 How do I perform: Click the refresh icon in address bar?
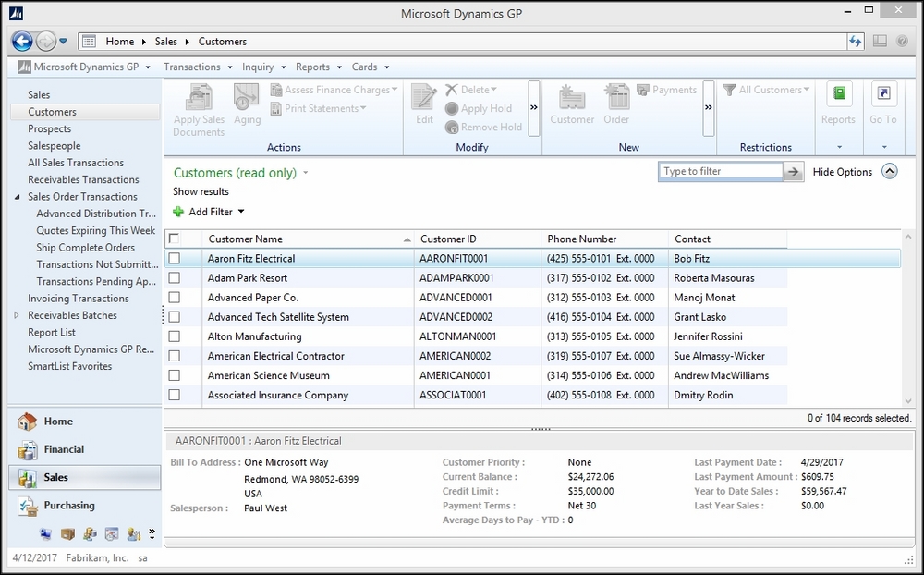click(x=855, y=42)
